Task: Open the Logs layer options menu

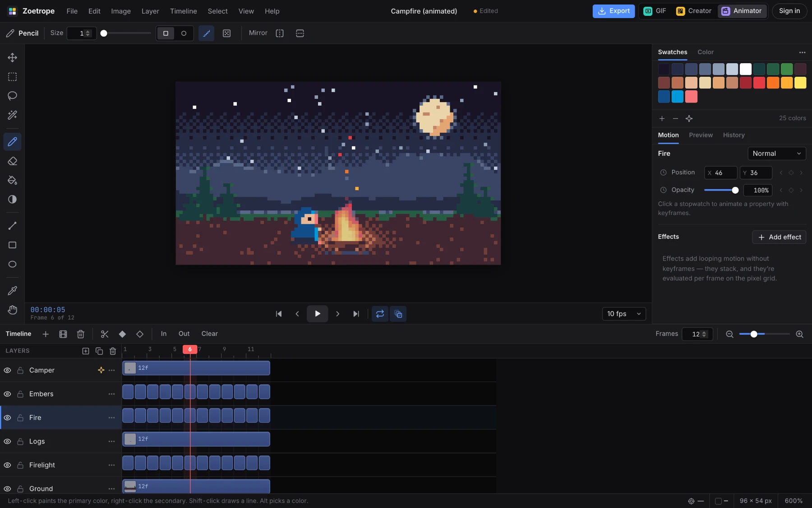Action: pyautogui.click(x=111, y=442)
